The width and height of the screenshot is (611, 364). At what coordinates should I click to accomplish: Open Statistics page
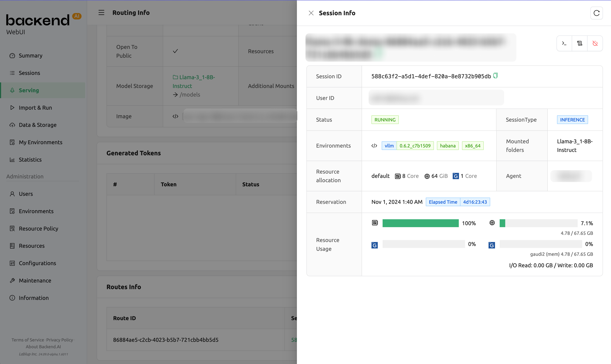tap(43, 160)
